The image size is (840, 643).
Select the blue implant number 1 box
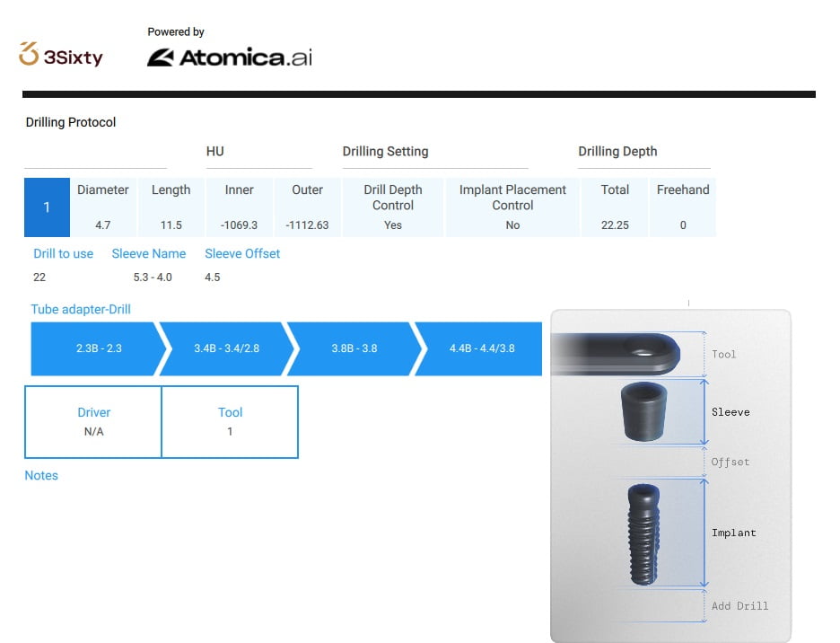47,207
